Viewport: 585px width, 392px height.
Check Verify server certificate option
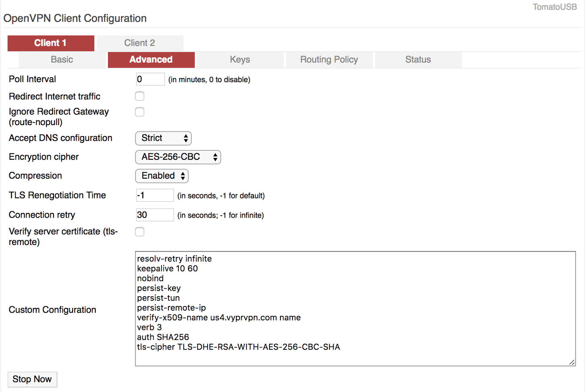[140, 232]
